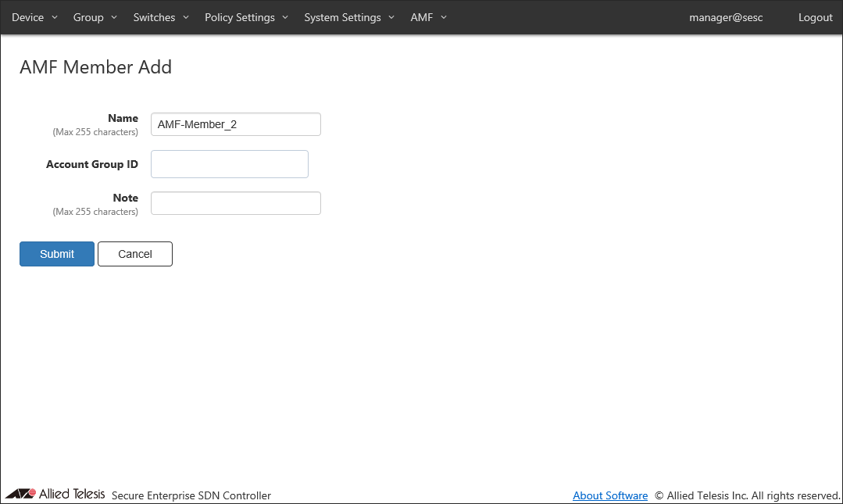Focus the Name field containing AMF-Member_2
The height and width of the screenshot is (504, 843).
pyautogui.click(x=235, y=124)
